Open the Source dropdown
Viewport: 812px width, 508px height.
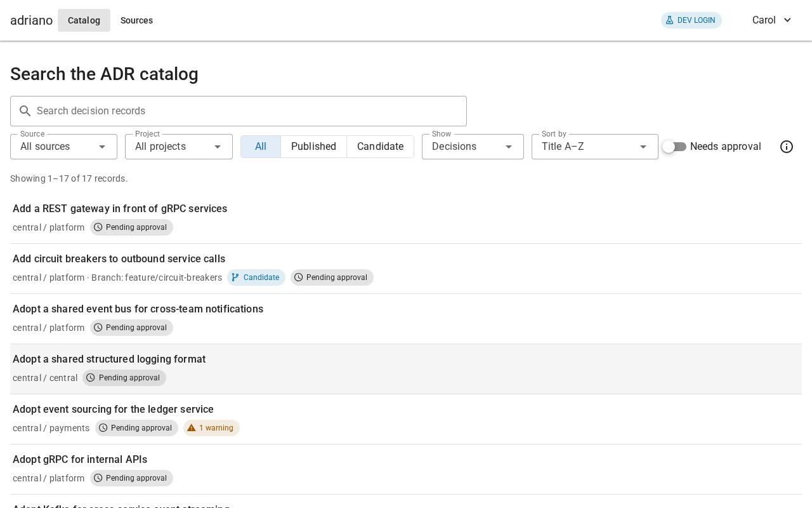pyautogui.click(x=63, y=147)
